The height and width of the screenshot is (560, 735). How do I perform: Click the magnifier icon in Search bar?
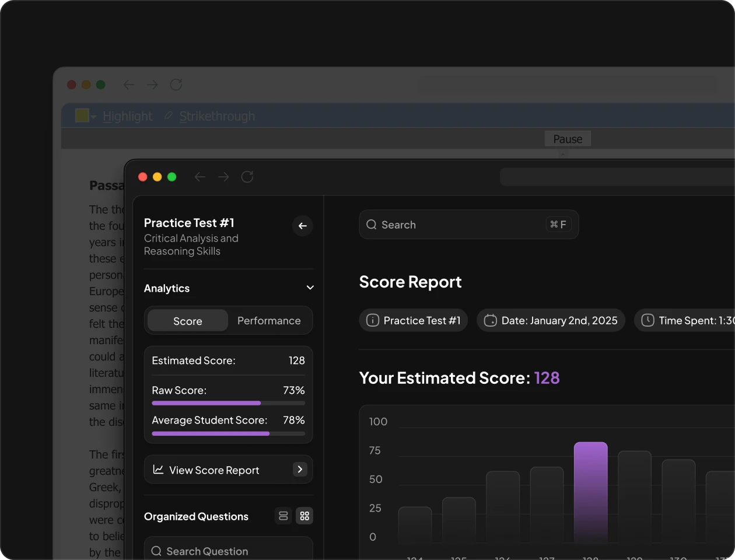pos(372,225)
